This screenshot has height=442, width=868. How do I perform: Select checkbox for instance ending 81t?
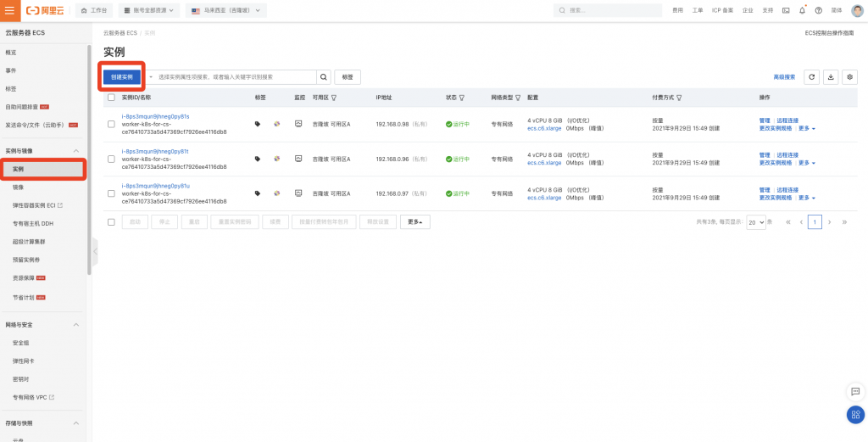111,159
